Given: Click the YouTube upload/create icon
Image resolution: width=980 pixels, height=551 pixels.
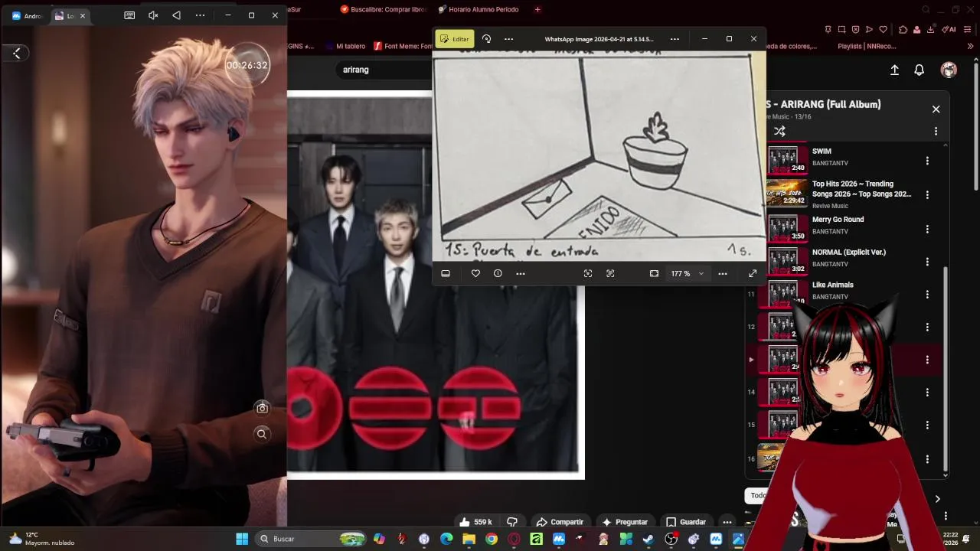Looking at the screenshot, I should coord(894,70).
